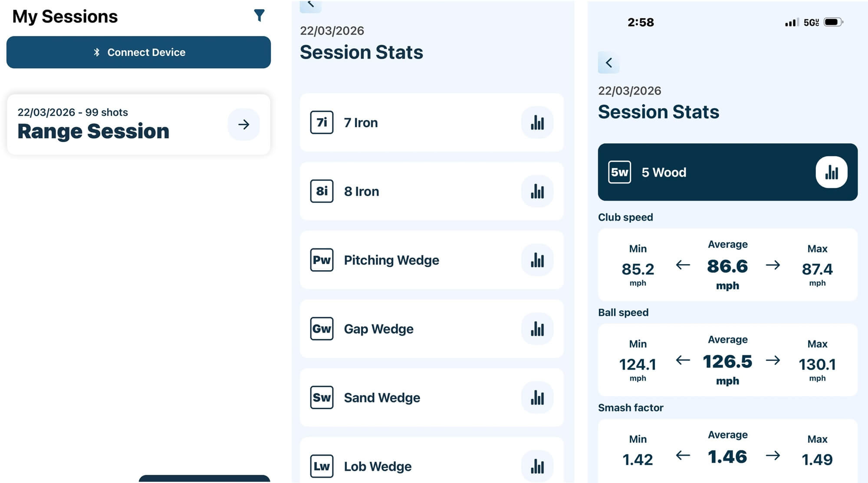Click the Ball speed right arrow
This screenshot has width=868, height=483.
(773, 360)
